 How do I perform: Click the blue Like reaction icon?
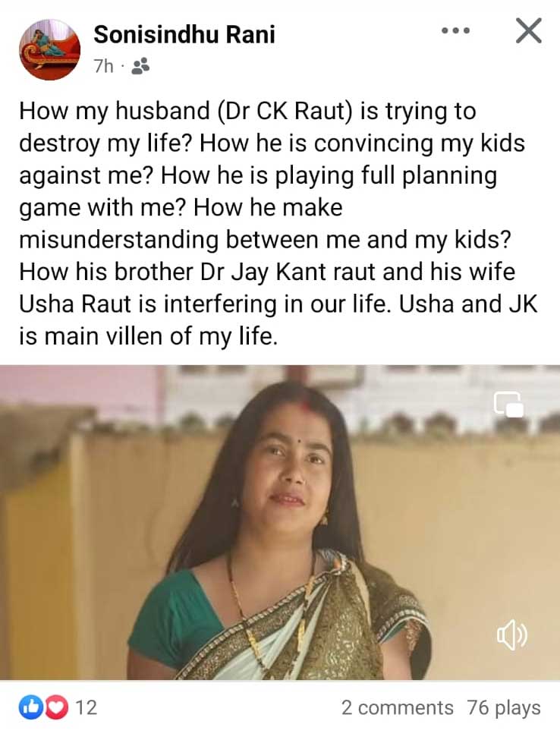30,707
